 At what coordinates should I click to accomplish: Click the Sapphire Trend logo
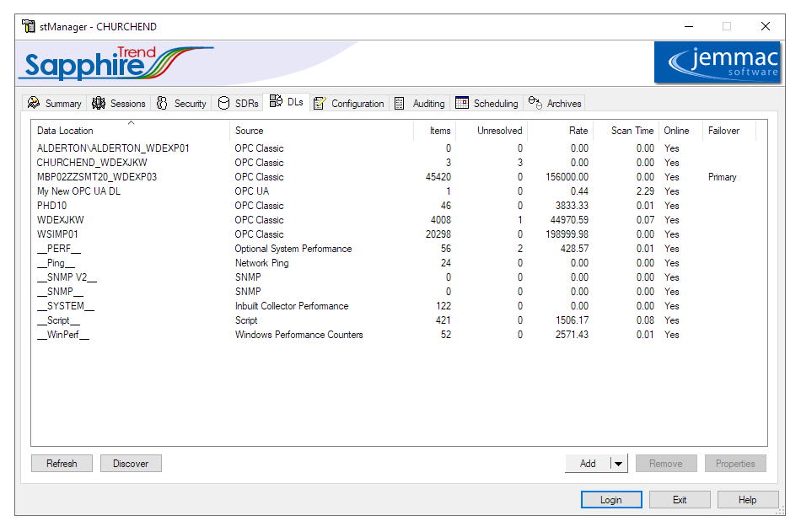coord(116,63)
